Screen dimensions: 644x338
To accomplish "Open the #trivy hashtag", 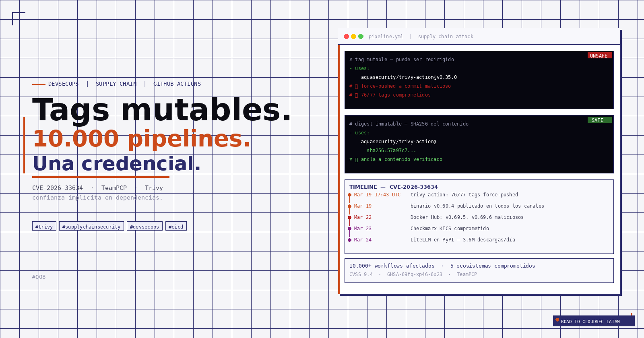I will click(44, 226).
